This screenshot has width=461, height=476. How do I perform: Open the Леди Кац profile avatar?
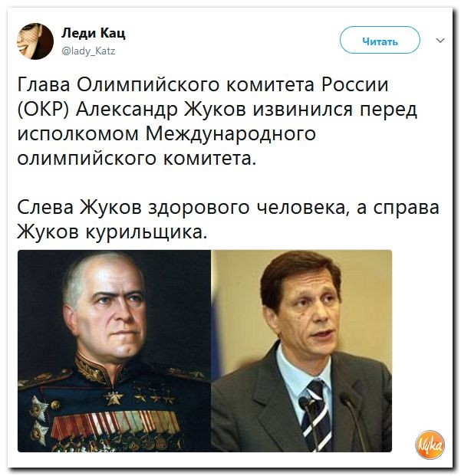[35, 41]
